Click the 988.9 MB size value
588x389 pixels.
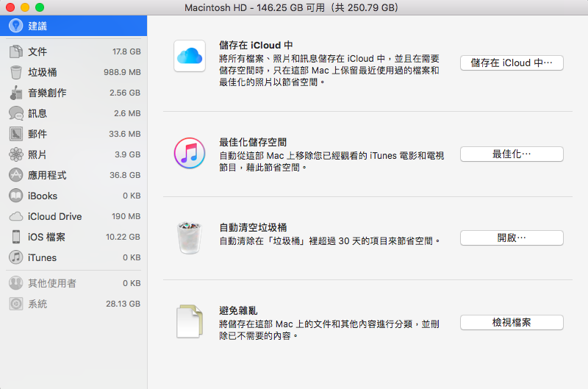122,72
